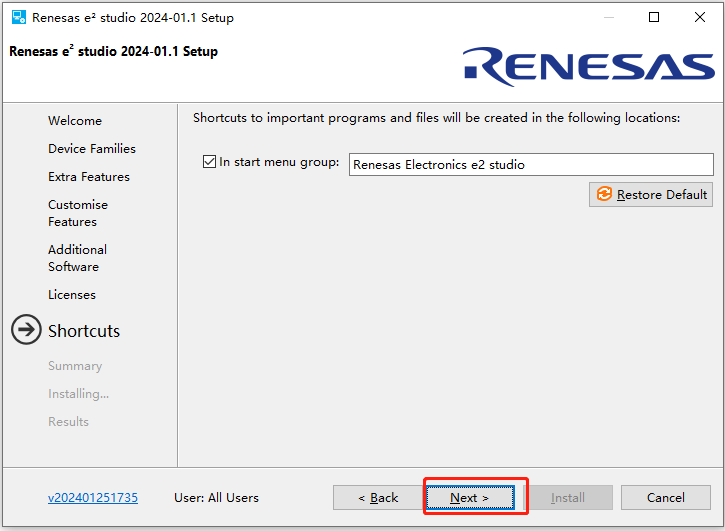This screenshot has height=531, width=725.
Task: Select the Additional Software step
Action: (77, 258)
